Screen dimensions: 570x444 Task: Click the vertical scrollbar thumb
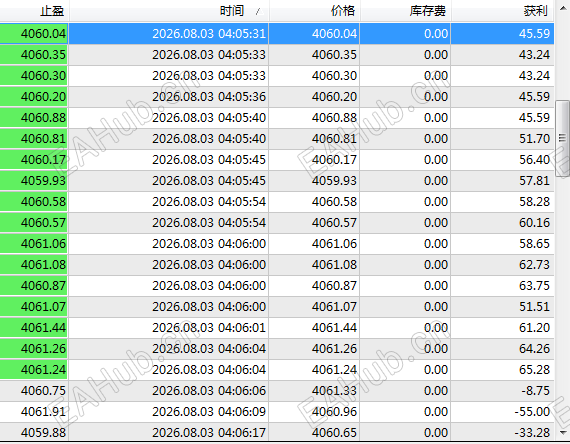[x=563, y=138]
